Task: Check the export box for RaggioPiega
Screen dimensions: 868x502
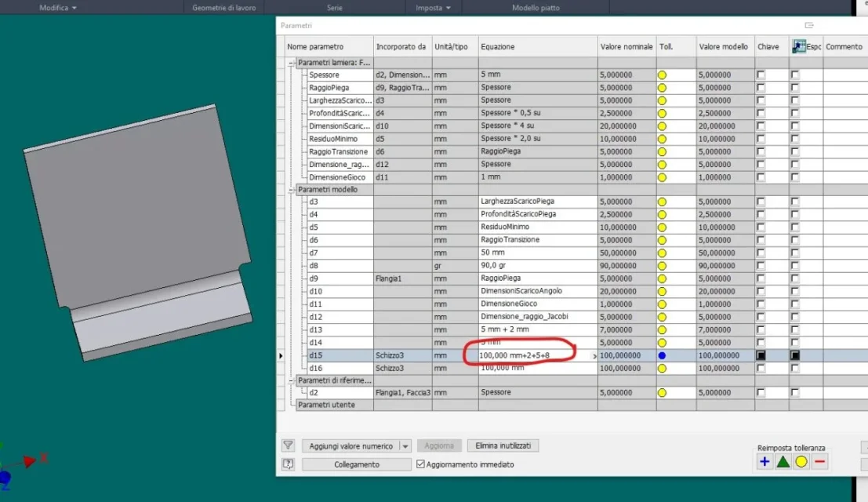Action: click(x=795, y=87)
